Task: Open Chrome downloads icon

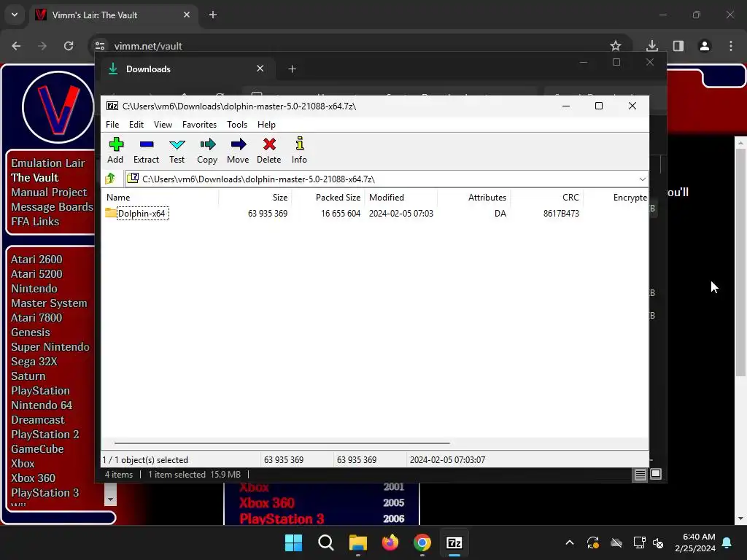Action: (651, 46)
